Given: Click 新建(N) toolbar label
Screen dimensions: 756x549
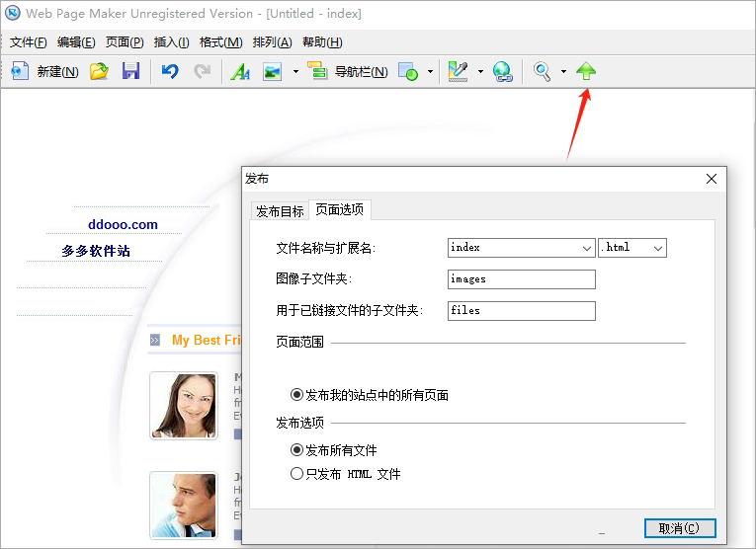Looking at the screenshot, I should coord(57,72).
